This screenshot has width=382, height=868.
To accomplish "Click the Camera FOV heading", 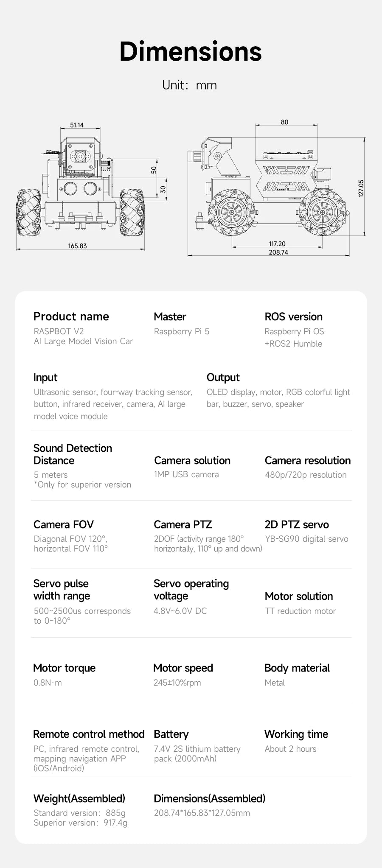I will tap(64, 524).
